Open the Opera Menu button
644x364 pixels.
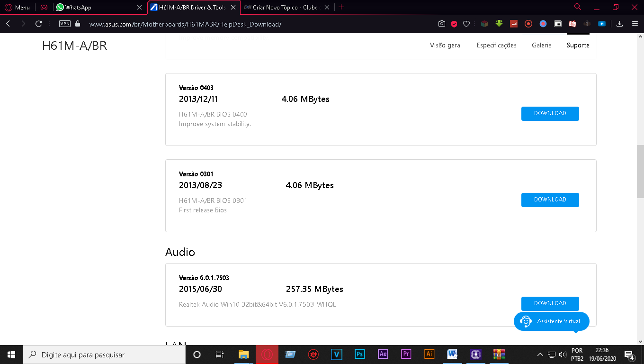[x=17, y=7]
